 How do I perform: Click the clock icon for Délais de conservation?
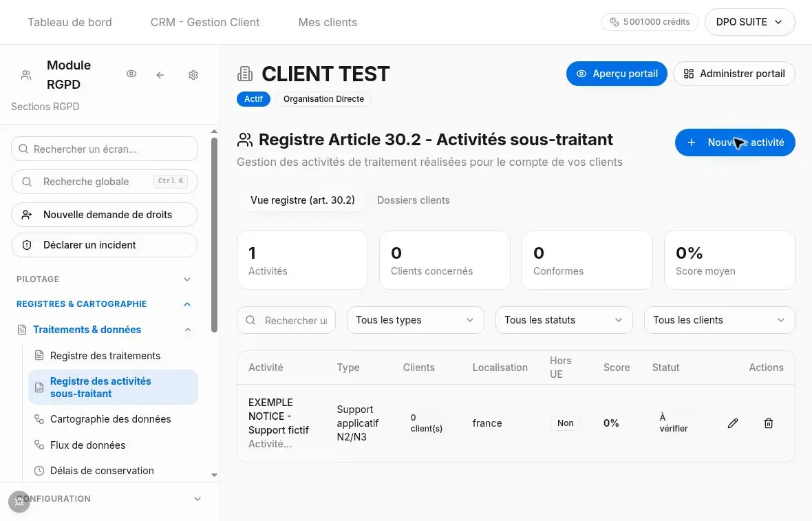click(39, 471)
